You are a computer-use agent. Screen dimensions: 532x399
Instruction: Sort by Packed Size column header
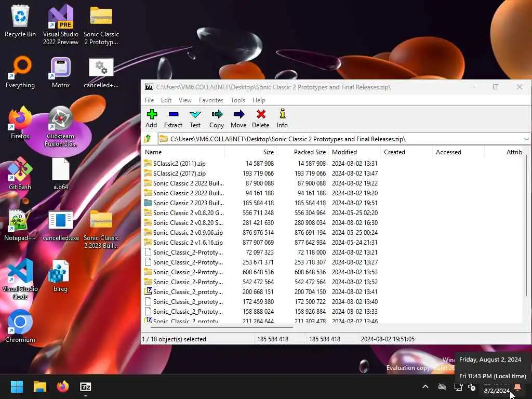tap(302, 152)
